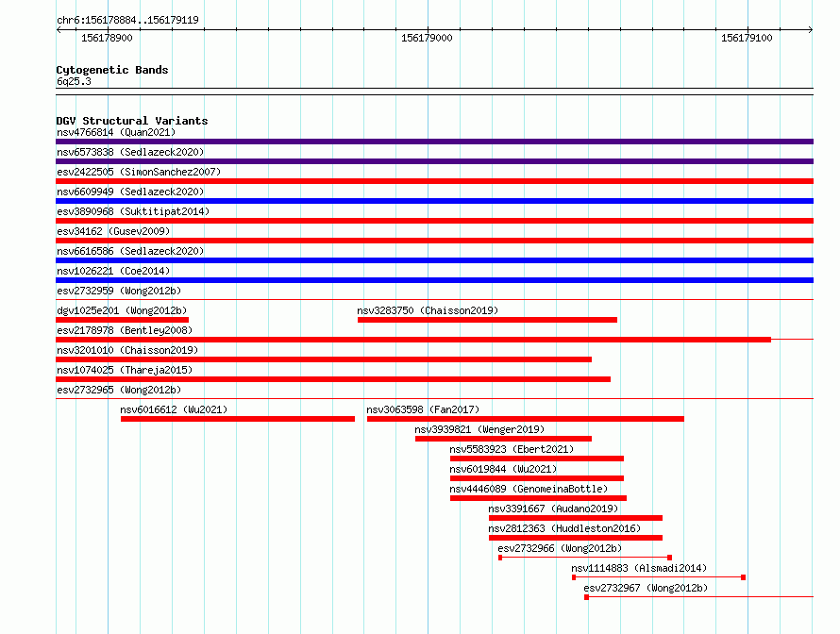Viewport: 840px width, 634px height.
Task: Click the red bar of esv2178978
Action: [x=413, y=340]
